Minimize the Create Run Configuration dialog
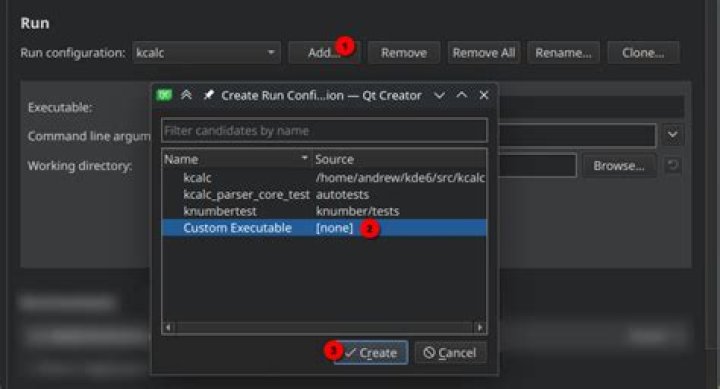This screenshot has width=720, height=389. tap(439, 96)
